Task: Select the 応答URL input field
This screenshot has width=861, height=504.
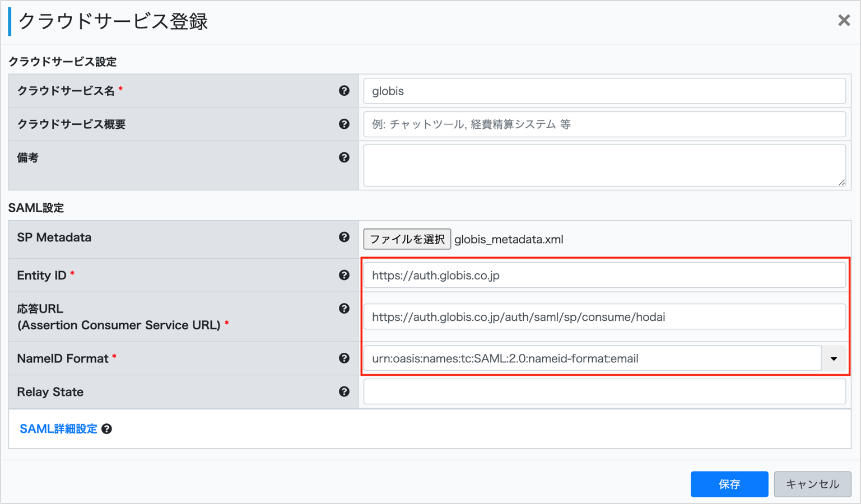Action: [x=604, y=316]
